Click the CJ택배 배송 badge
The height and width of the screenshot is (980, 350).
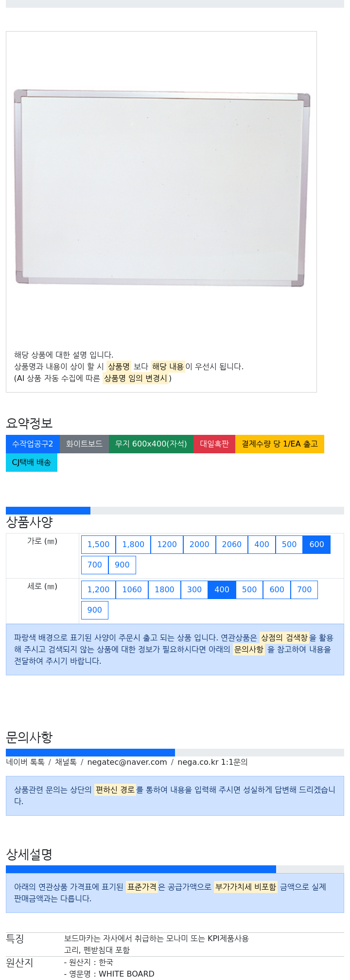(x=32, y=462)
